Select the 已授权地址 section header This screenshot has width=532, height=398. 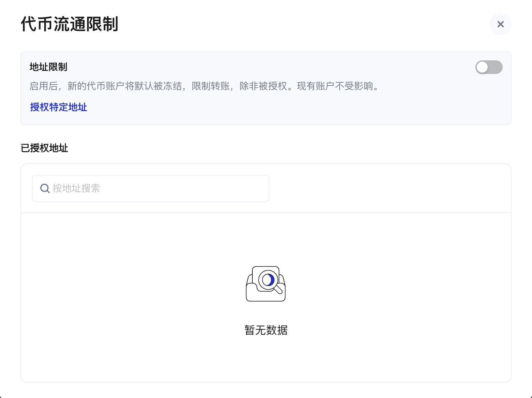pyautogui.click(x=44, y=148)
